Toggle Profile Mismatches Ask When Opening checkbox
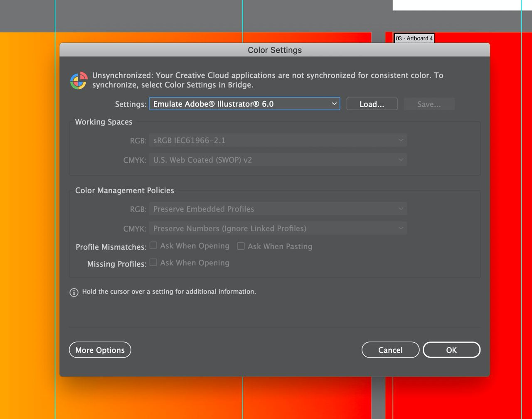Viewport: 532px width, 419px height. [x=153, y=245]
